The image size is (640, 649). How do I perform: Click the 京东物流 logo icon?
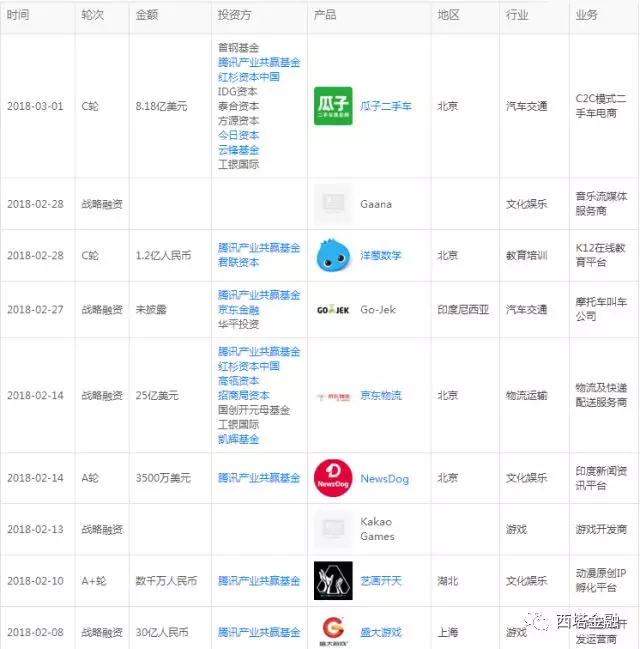pyautogui.click(x=333, y=397)
